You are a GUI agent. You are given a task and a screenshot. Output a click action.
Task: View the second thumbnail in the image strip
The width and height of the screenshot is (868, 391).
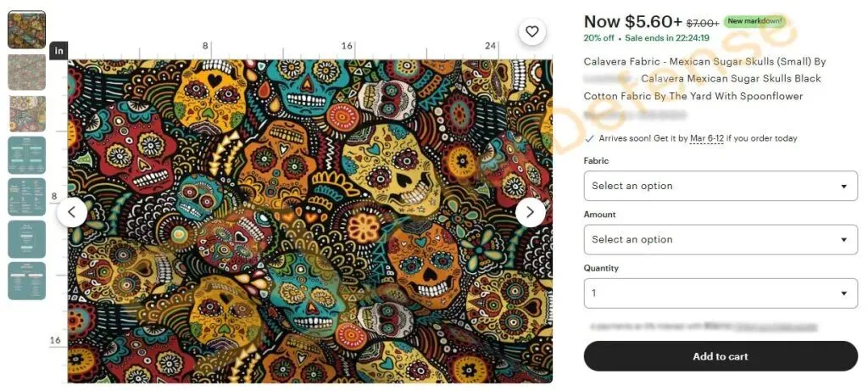point(26,72)
